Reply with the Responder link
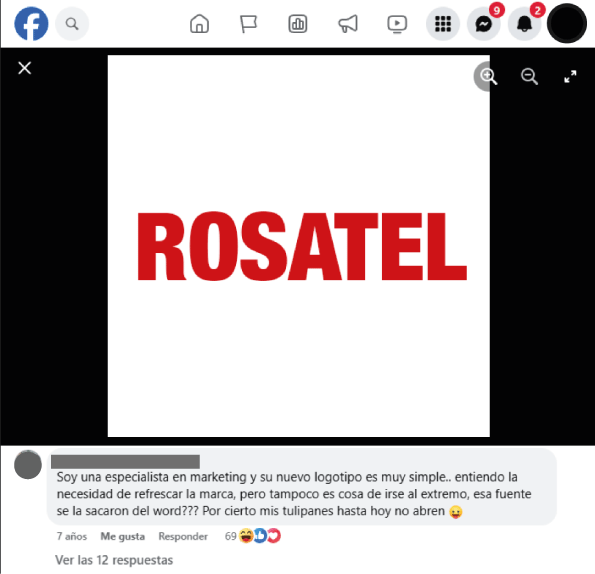 click(x=183, y=536)
